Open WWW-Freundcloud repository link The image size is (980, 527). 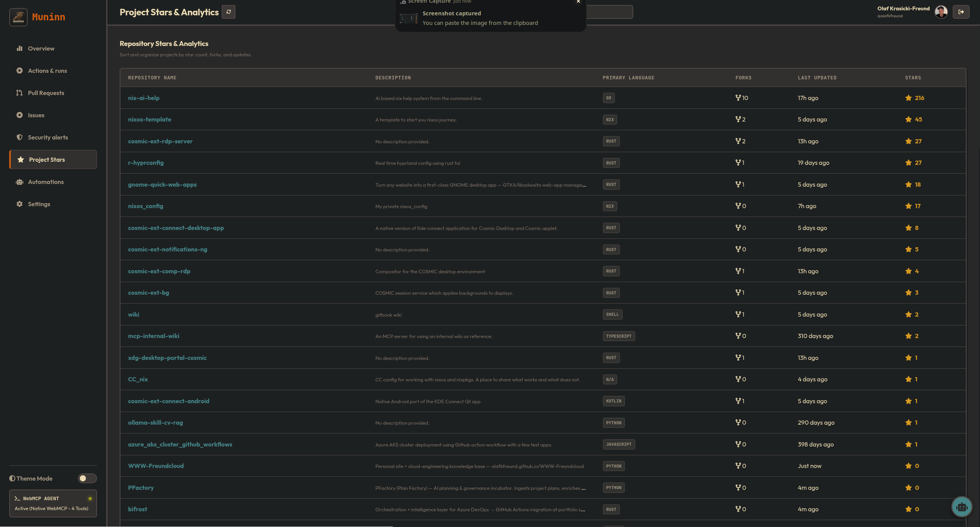pos(156,466)
